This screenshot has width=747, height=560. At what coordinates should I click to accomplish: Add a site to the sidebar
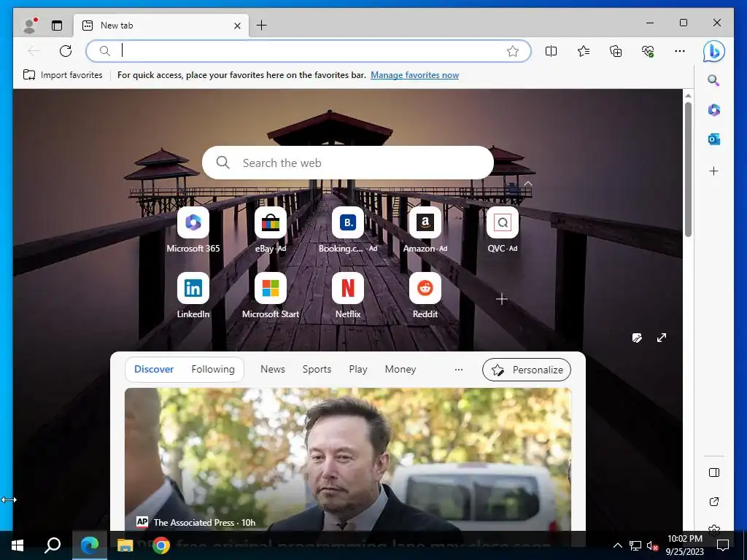coord(713,171)
